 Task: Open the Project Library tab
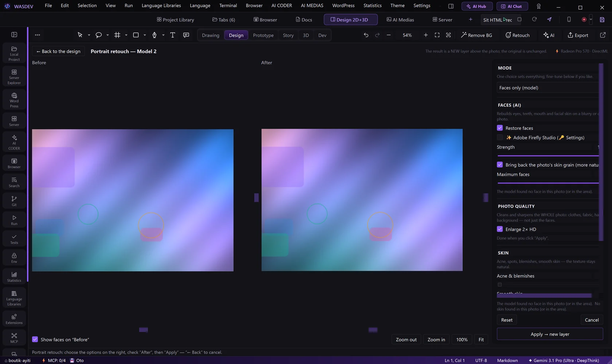tap(175, 20)
